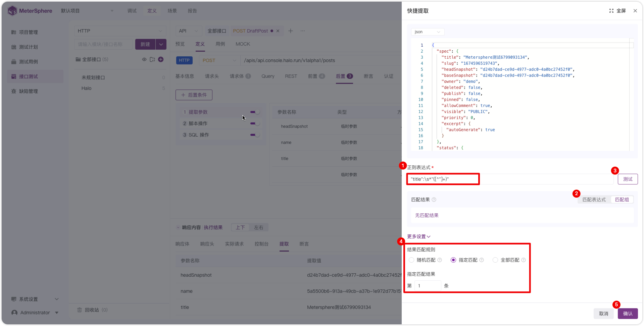The height and width of the screenshot is (326, 644).
Task: Select the 随机匹配 radio button
Action: (411, 260)
